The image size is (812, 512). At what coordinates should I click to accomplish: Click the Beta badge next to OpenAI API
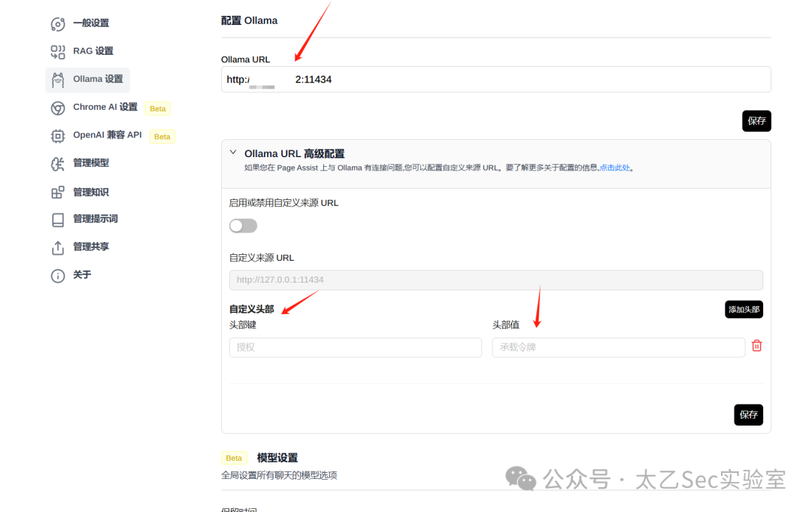pyautogui.click(x=162, y=137)
